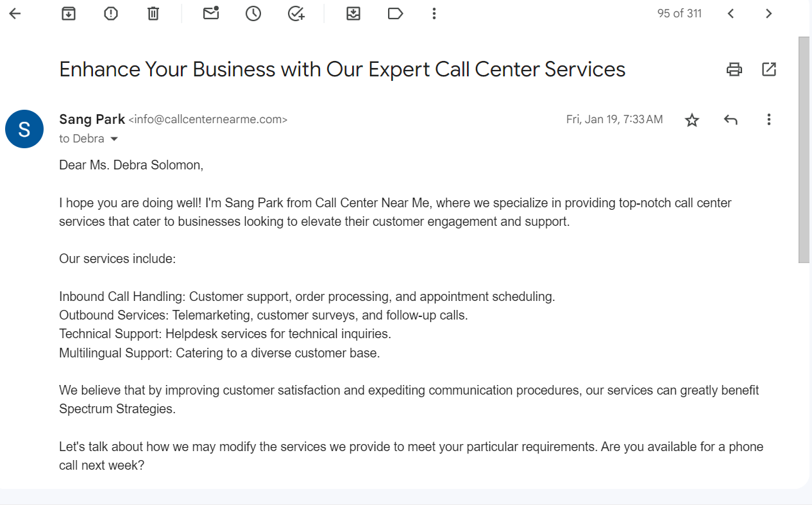Report this email as spam

point(111,13)
